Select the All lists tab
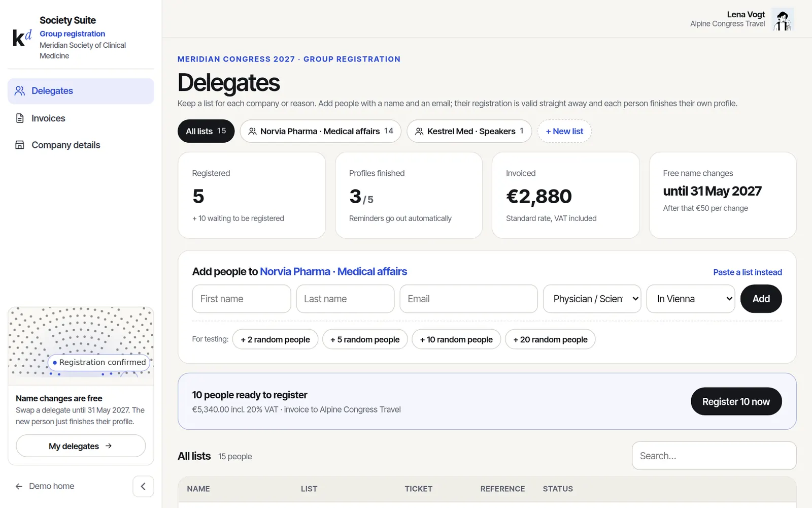The height and width of the screenshot is (508, 812). tap(206, 131)
